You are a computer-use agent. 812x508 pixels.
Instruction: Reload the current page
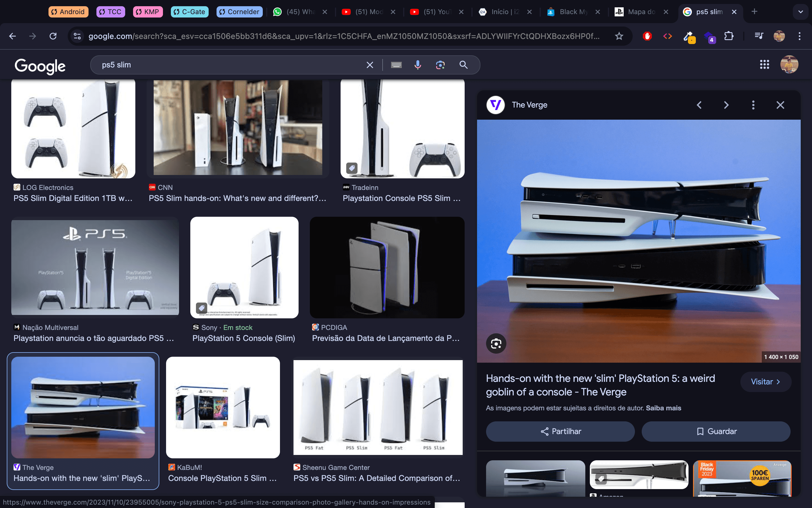point(53,36)
